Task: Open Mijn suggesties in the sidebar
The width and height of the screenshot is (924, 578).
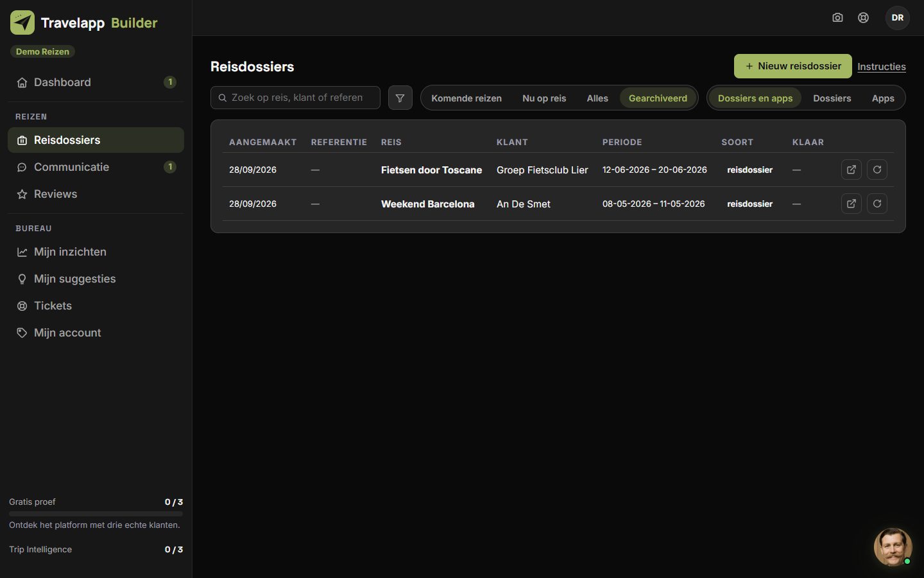Action: [96, 279]
